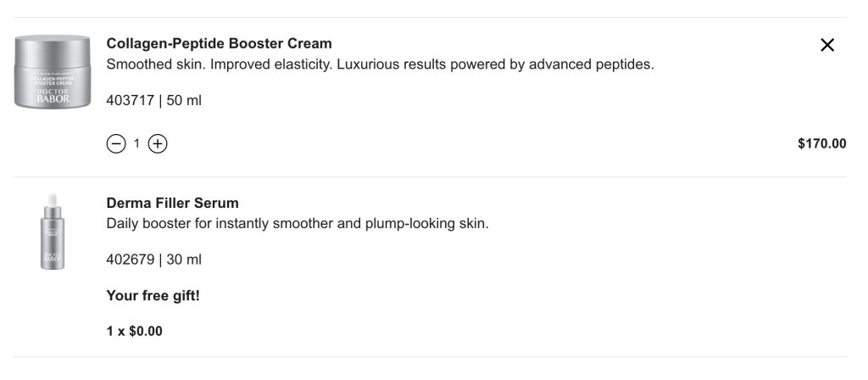This screenshot has width=868, height=380.
Task: Click the "1 x $0.00" gift price
Action: (134, 331)
